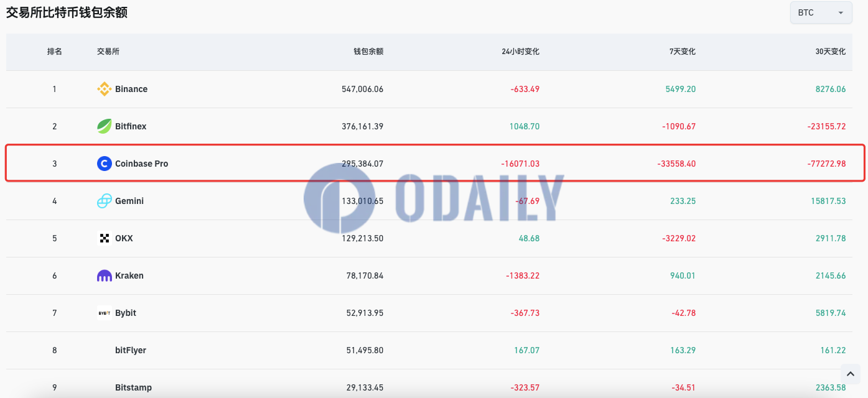This screenshot has width=868, height=398.
Task: Click Coinbase Pro 24h change -16071.03
Action: point(520,164)
